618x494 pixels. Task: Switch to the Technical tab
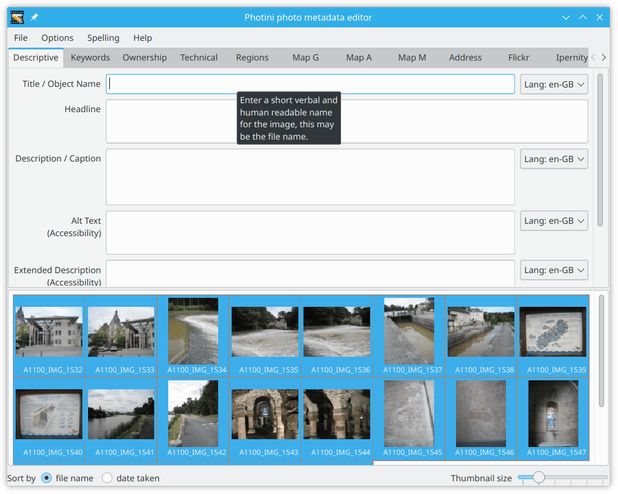pos(199,58)
